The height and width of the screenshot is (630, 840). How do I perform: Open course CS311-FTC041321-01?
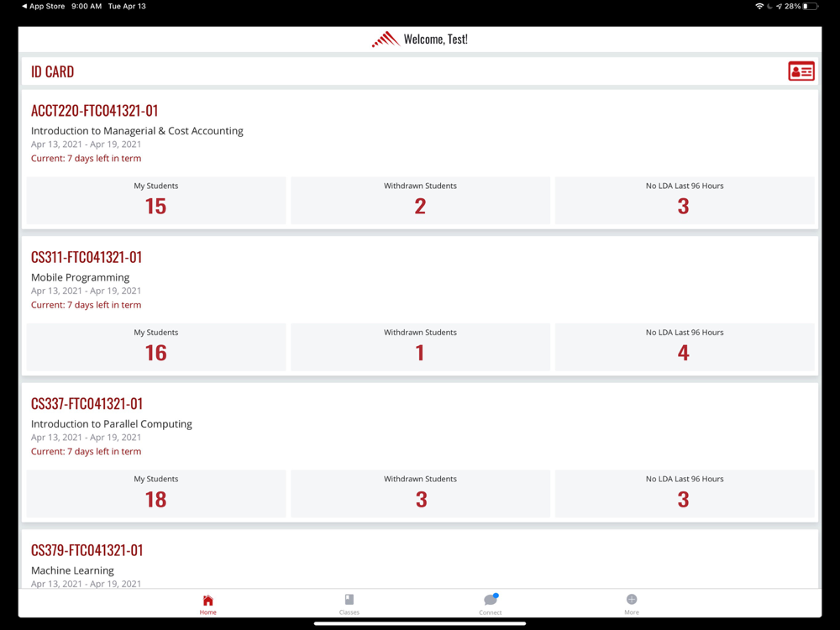tap(87, 257)
